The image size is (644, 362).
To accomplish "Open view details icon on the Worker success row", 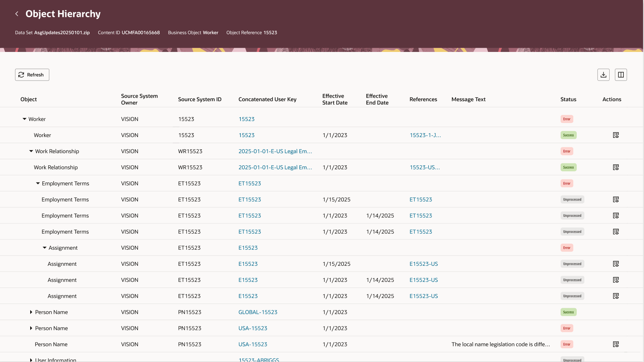I will [615, 135].
